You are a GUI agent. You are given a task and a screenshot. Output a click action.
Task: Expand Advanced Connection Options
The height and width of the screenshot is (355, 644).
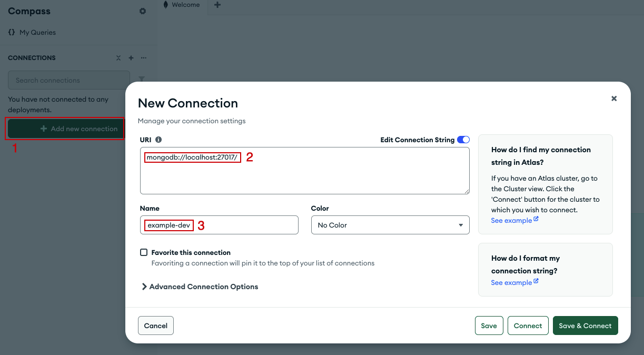pos(200,286)
